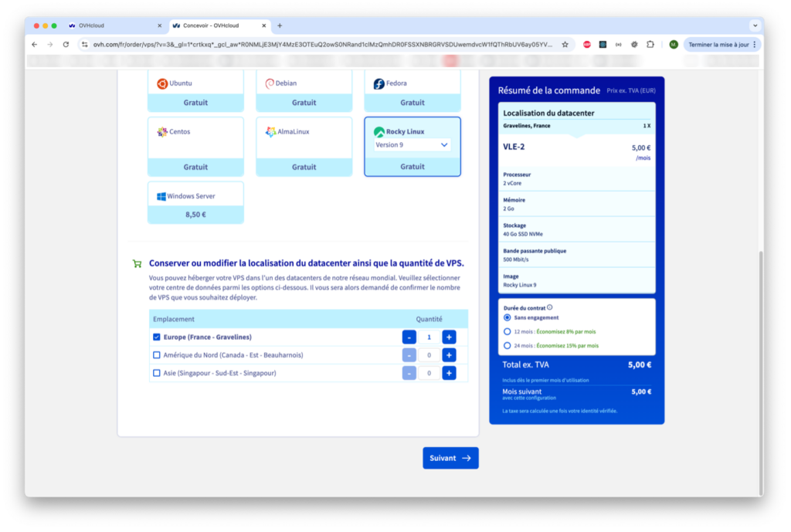
Task: Pick the Fedora distribution icon
Action: coord(379,83)
